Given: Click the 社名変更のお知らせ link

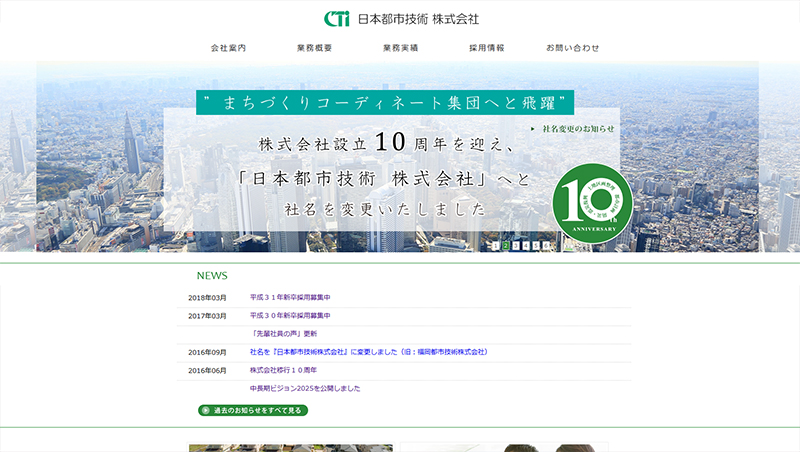Looking at the screenshot, I should click(576, 129).
